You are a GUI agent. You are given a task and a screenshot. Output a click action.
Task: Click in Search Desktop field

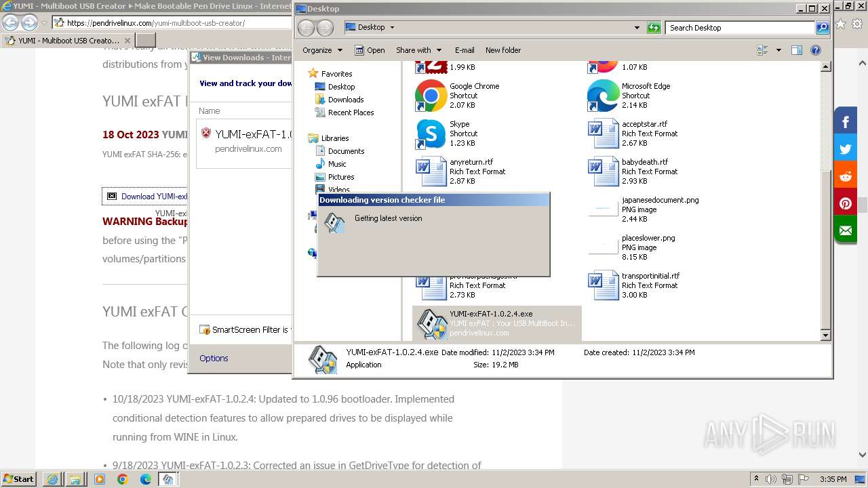pyautogui.click(x=740, y=28)
